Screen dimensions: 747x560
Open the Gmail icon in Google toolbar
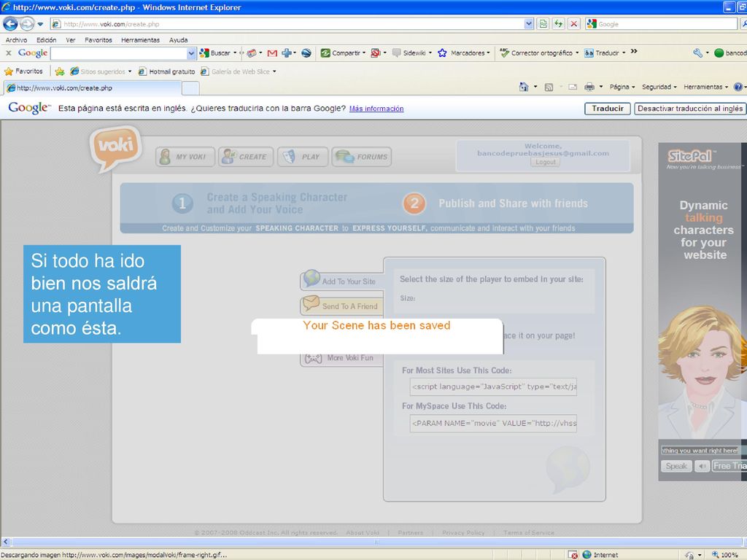pos(272,52)
